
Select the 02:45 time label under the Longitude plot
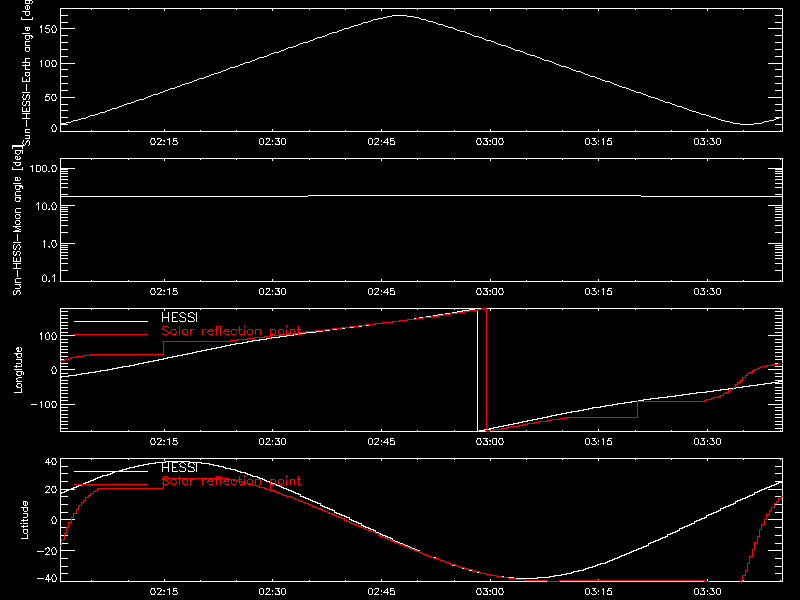pos(381,442)
